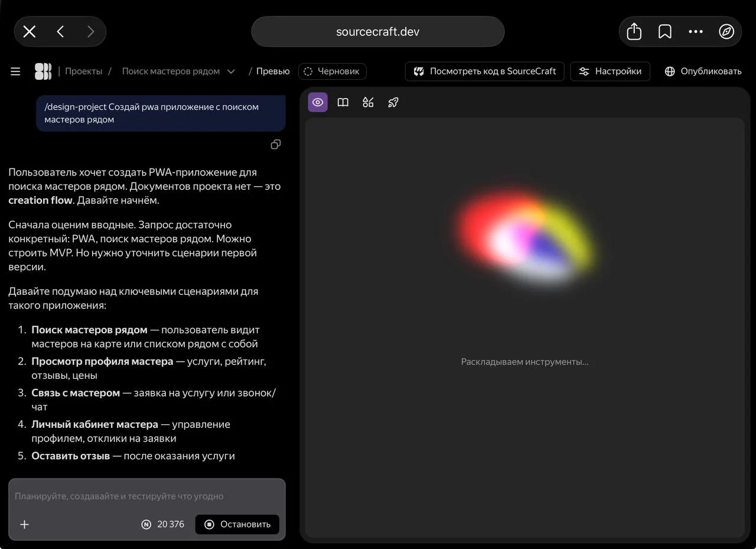Click the SourceCraft logo icon
The image size is (756, 549).
(43, 72)
